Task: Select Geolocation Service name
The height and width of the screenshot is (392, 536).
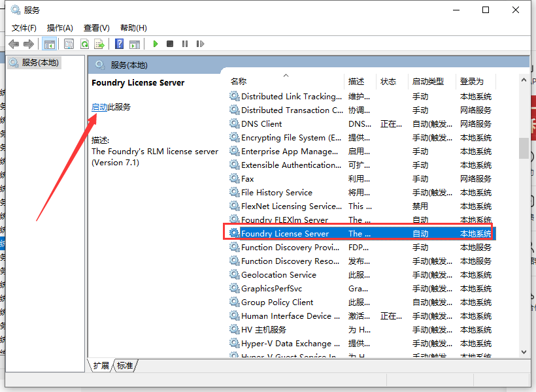Action: [278, 275]
